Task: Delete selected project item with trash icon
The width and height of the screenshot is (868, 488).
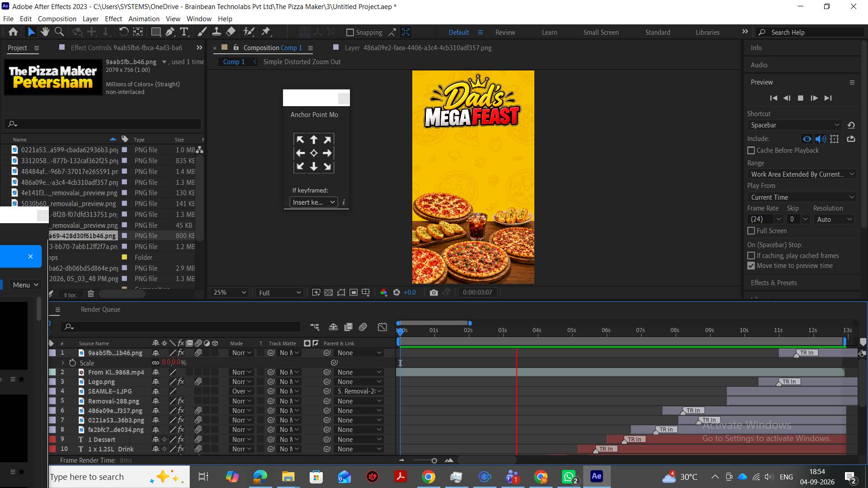Action: coord(90,294)
